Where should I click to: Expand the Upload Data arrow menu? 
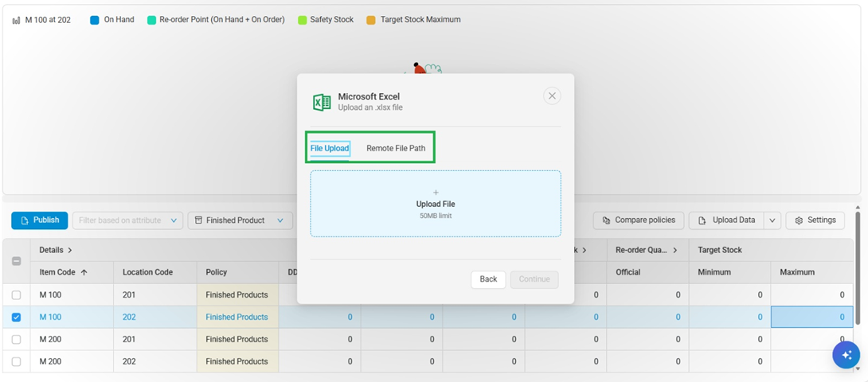pyautogui.click(x=771, y=220)
